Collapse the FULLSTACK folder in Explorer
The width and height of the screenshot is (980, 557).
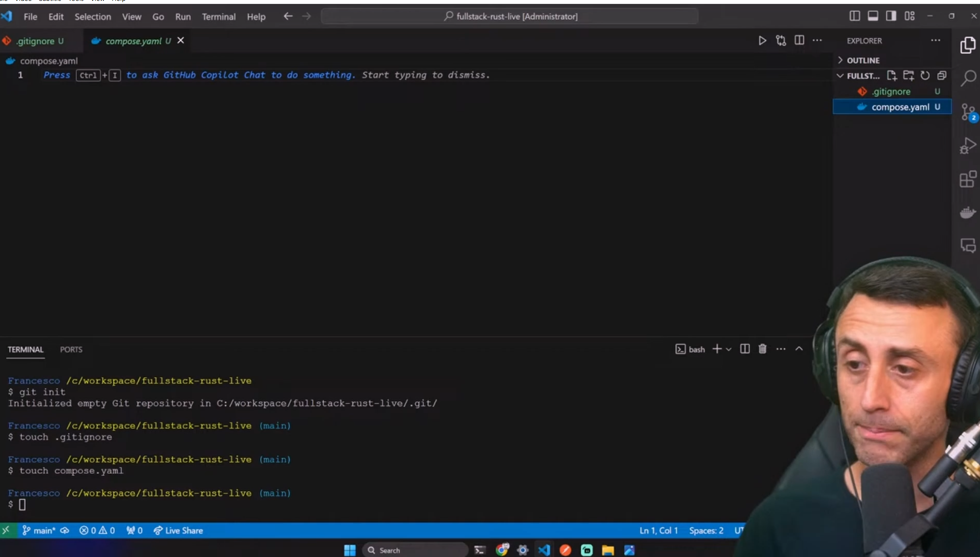[x=841, y=75]
